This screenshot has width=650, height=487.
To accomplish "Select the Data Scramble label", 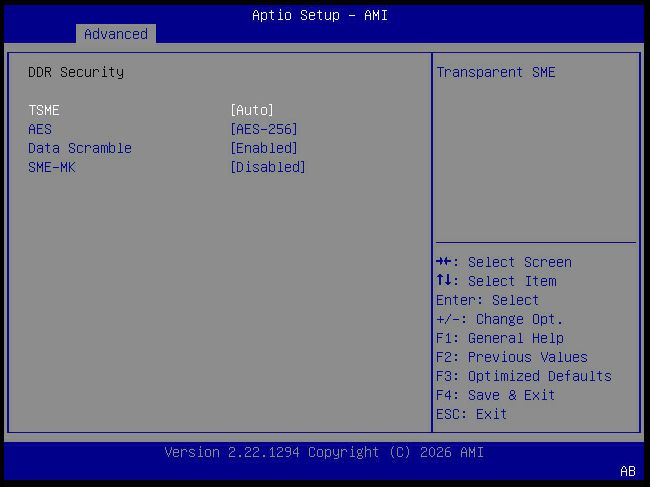I will tap(80, 148).
